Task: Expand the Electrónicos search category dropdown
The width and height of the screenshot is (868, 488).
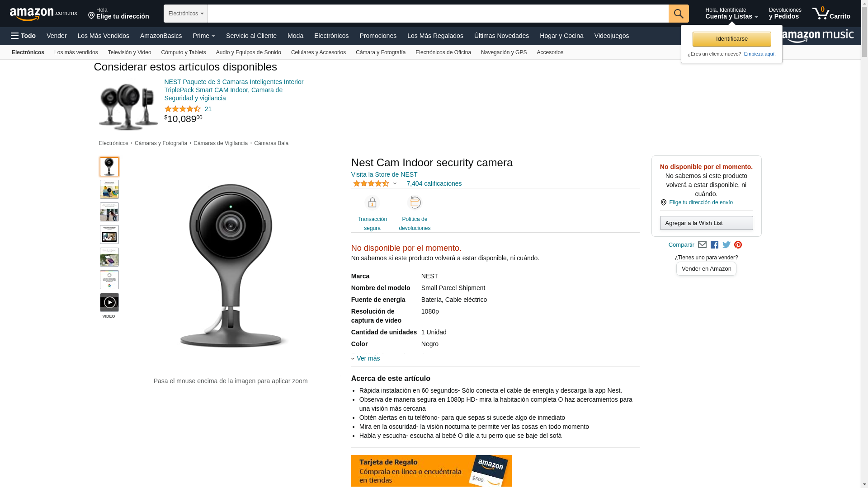Action: pos(186,14)
